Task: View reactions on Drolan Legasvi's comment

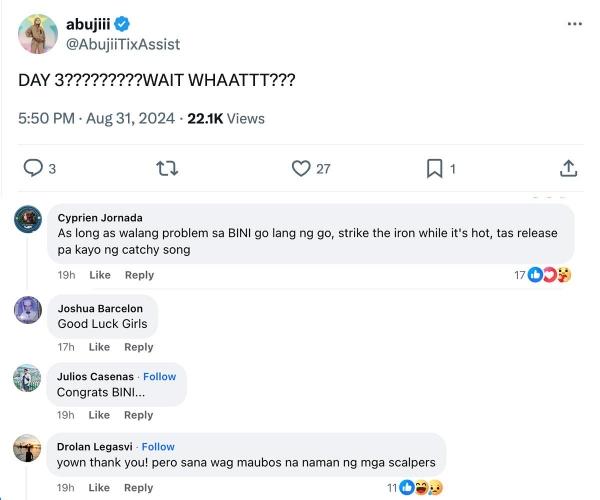Action: [x=420, y=487]
